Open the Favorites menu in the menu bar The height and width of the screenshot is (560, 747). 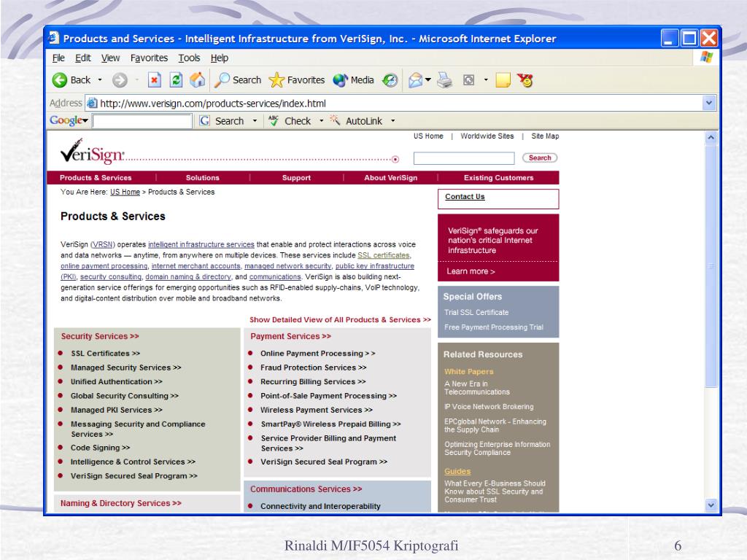point(149,58)
